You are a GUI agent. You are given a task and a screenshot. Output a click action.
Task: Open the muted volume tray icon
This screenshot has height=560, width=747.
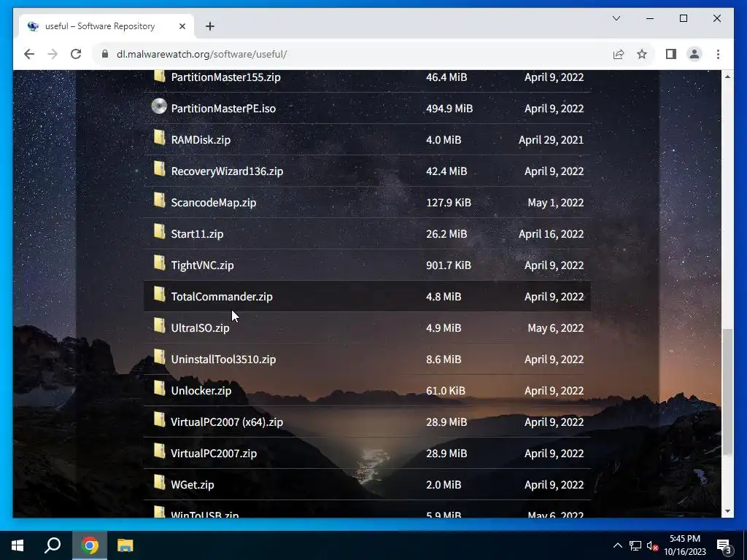652,545
